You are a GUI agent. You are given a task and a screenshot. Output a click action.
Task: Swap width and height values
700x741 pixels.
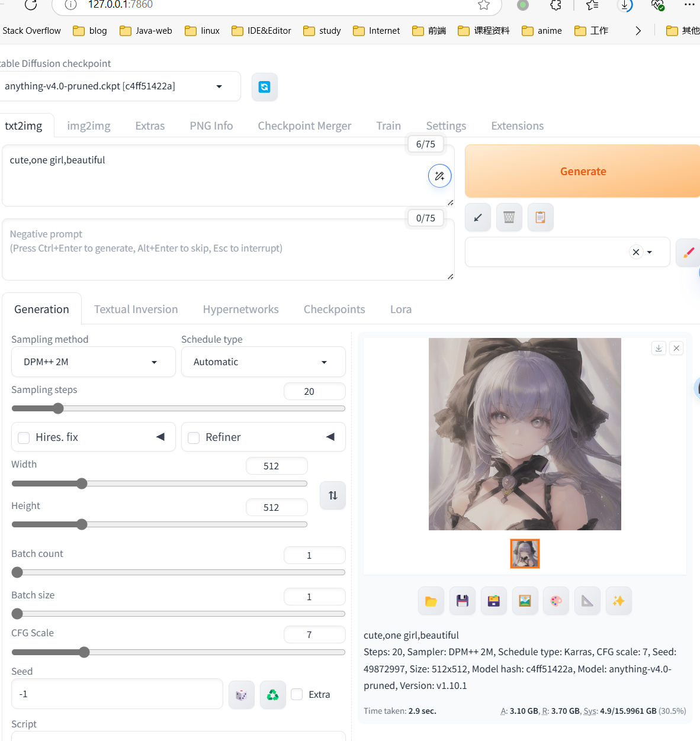[x=332, y=495]
